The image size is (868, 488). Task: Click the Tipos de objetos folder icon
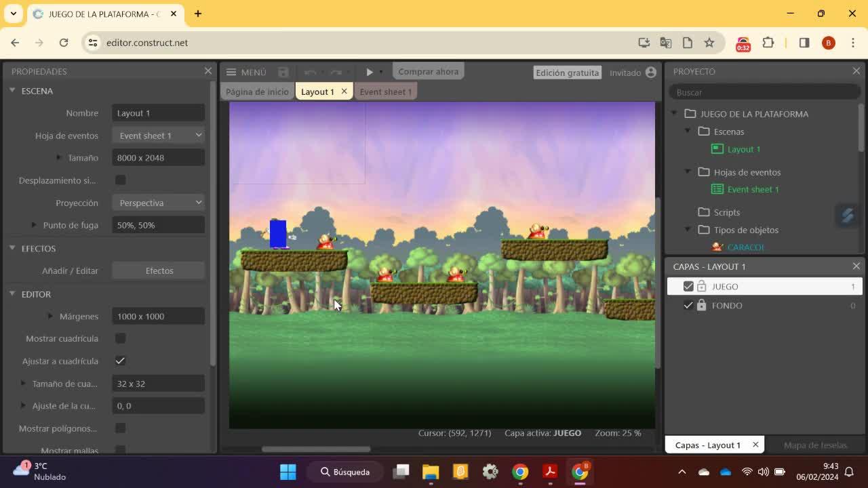click(704, 230)
